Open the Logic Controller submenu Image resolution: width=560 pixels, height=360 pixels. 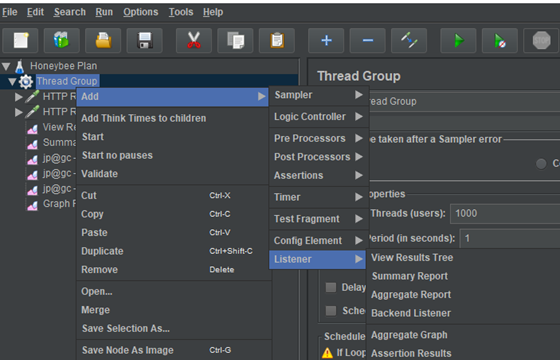point(319,117)
